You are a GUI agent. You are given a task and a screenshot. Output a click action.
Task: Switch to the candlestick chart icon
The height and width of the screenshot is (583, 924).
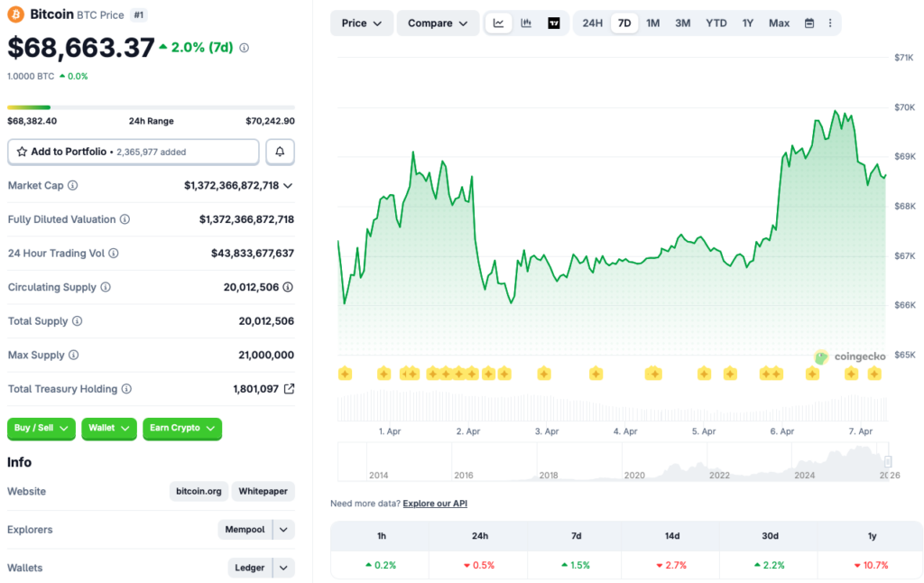(x=526, y=23)
